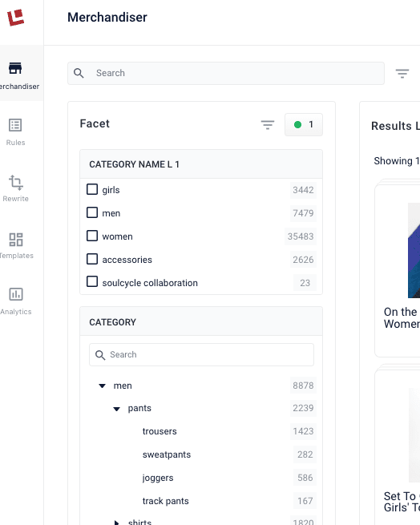Viewport: 420px width, 525px height.
Task: Tick the soulcycle collaboration checkbox
Action: click(92, 281)
